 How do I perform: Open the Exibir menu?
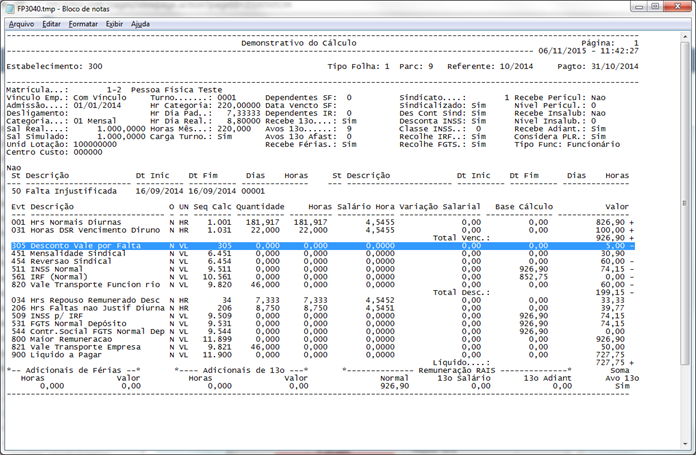point(114,24)
